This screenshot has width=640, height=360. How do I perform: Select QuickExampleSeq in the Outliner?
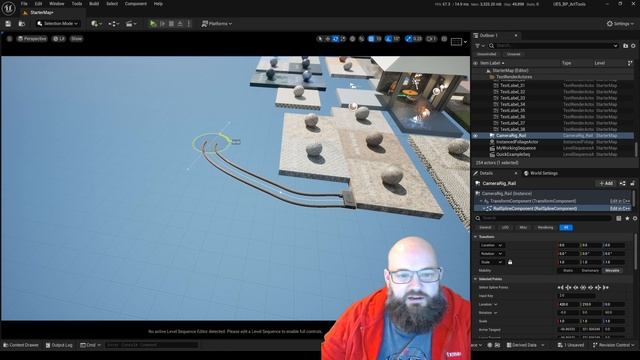tap(513, 154)
